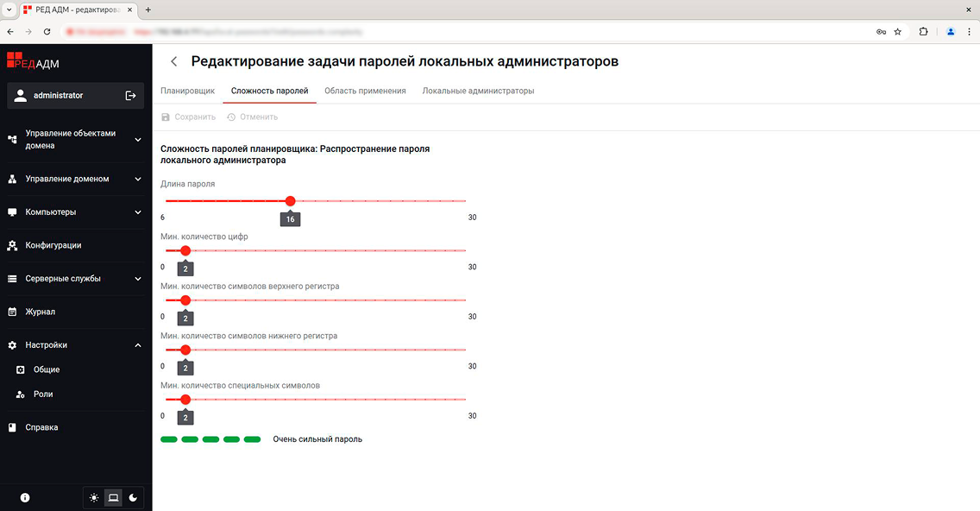Click the administrator username label
The width and height of the screenshot is (980, 511).
[58, 96]
